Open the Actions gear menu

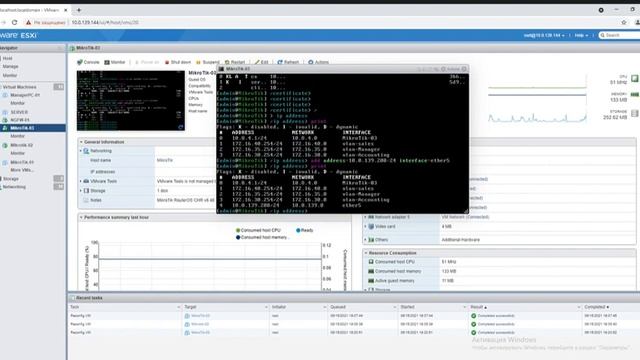(x=318, y=62)
